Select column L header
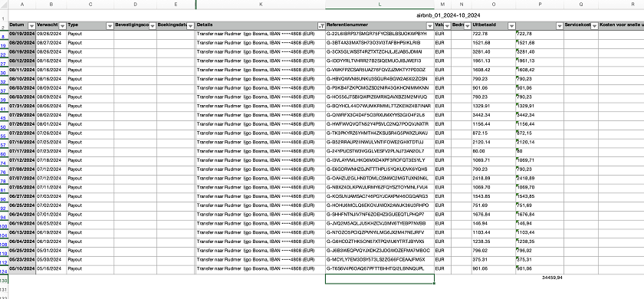 click(379, 4)
